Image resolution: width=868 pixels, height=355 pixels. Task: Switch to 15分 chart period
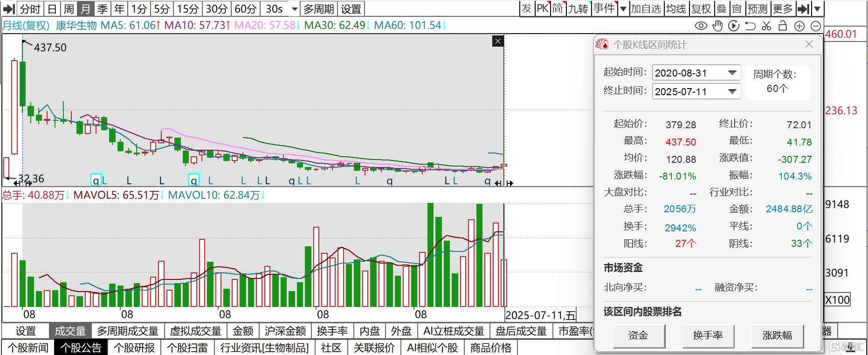[188, 9]
